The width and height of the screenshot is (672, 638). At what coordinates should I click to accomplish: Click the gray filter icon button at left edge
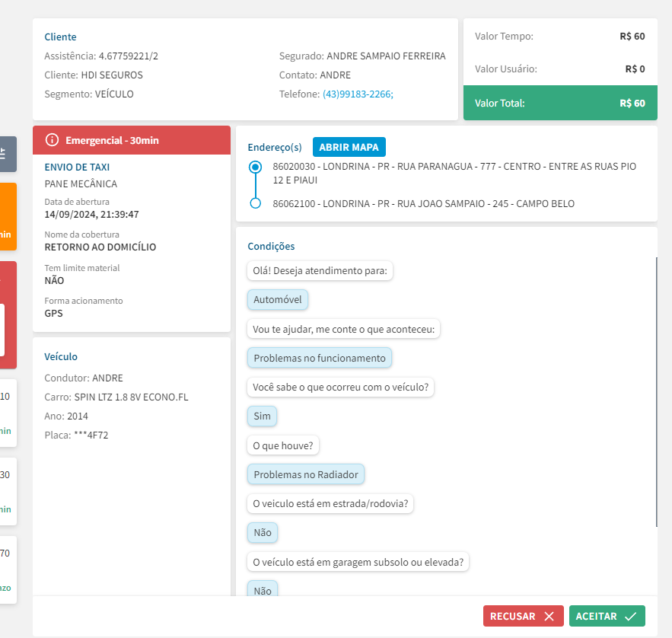(x=6, y=154)
